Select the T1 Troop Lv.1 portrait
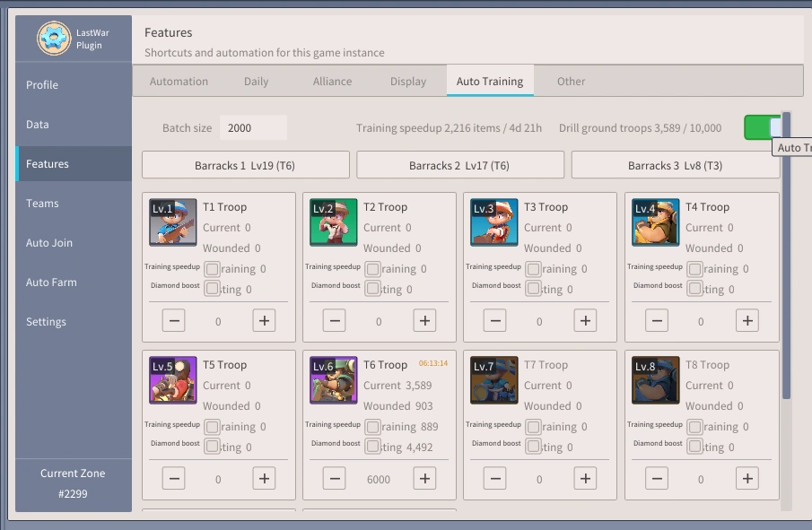The width and height of the screenshot is (812, 530). coord(173,222)
